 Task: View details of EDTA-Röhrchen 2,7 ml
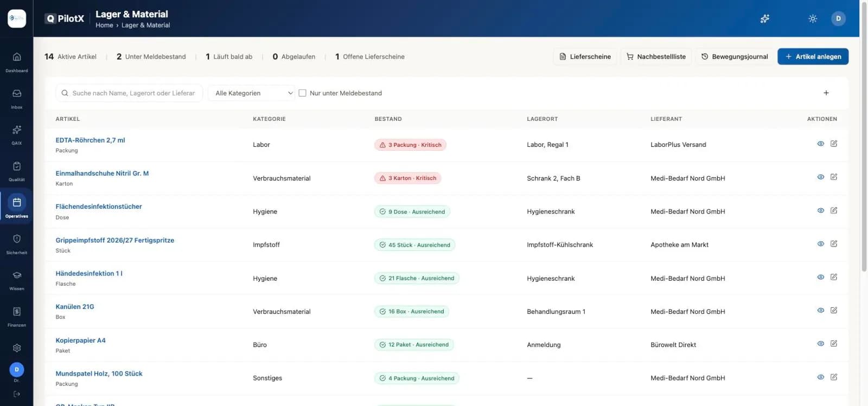(821, 144)
